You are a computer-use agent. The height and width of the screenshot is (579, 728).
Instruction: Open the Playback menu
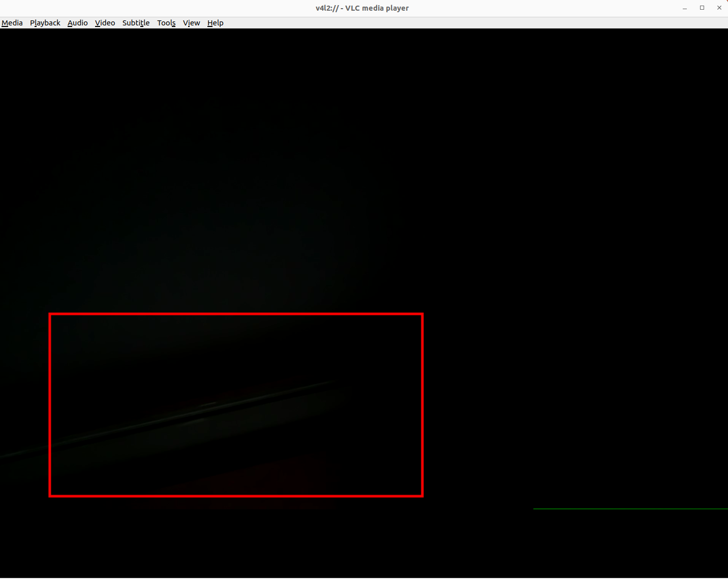pyautogui.click(x=45, y=23)
